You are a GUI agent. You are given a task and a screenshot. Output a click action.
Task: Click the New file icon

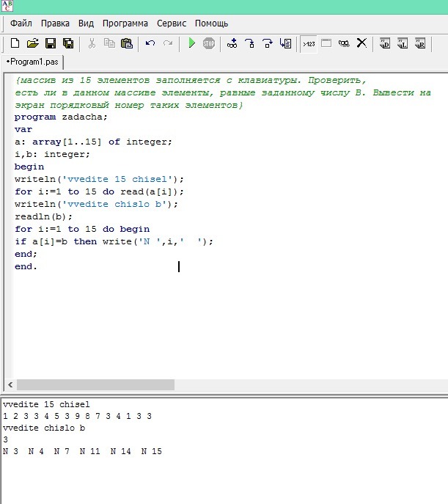click(x=15, y=43)
